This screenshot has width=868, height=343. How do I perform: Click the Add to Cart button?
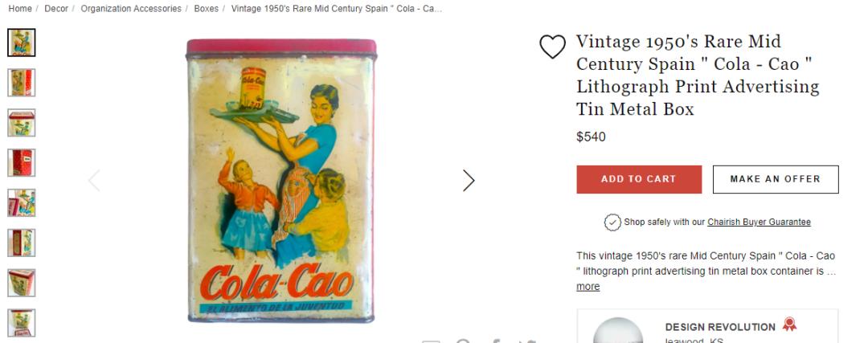coord(638,179)
